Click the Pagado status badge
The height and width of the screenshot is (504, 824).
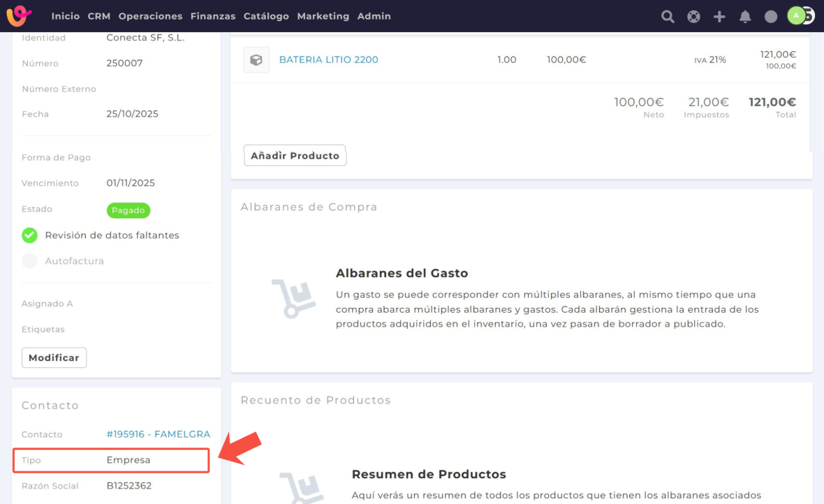click(128, 210)
